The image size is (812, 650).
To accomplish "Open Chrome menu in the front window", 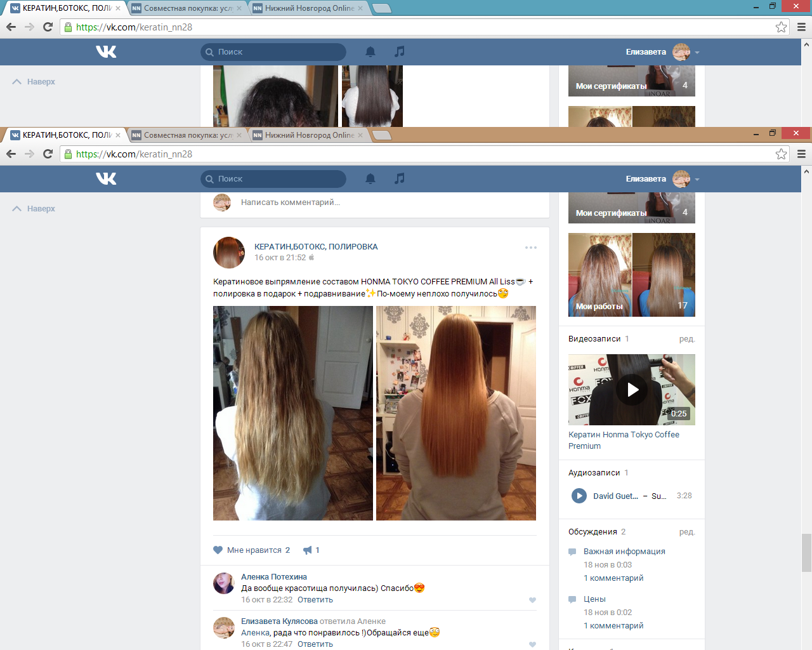I will tap(801, 154).
